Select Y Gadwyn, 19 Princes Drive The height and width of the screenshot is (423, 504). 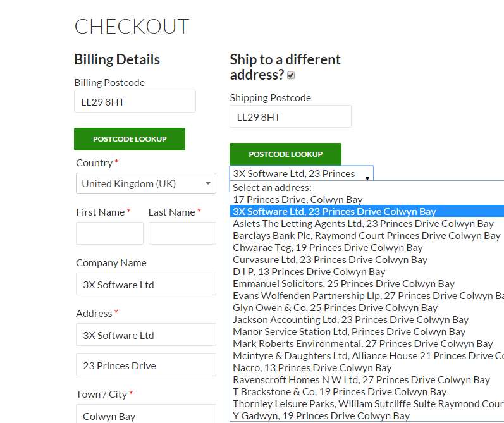click(x=367, y=415)
